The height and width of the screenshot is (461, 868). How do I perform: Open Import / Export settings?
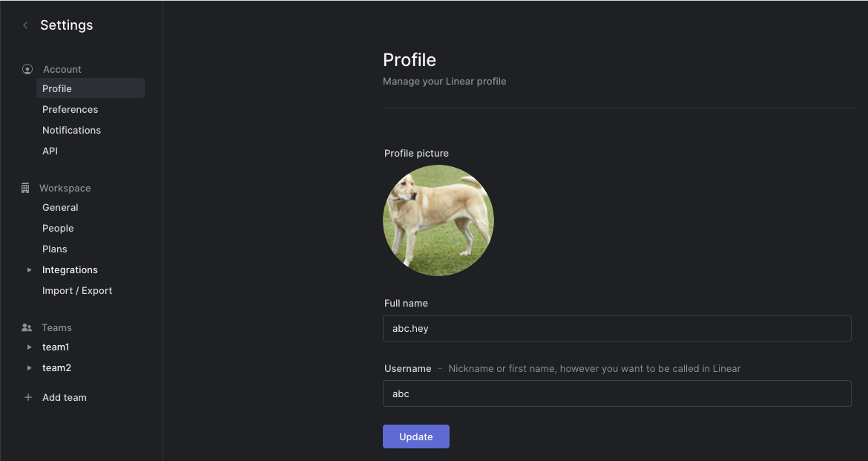coord(77,291)
